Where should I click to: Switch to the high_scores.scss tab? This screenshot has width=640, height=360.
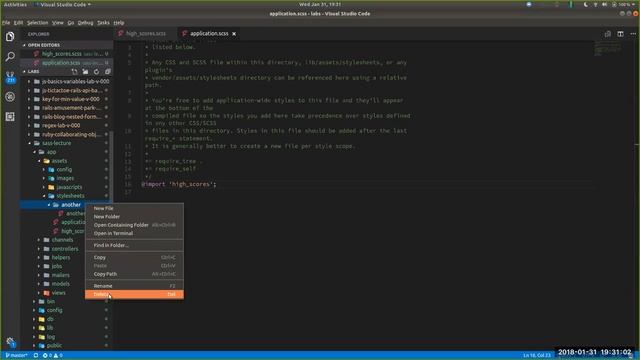coord(145,34)
